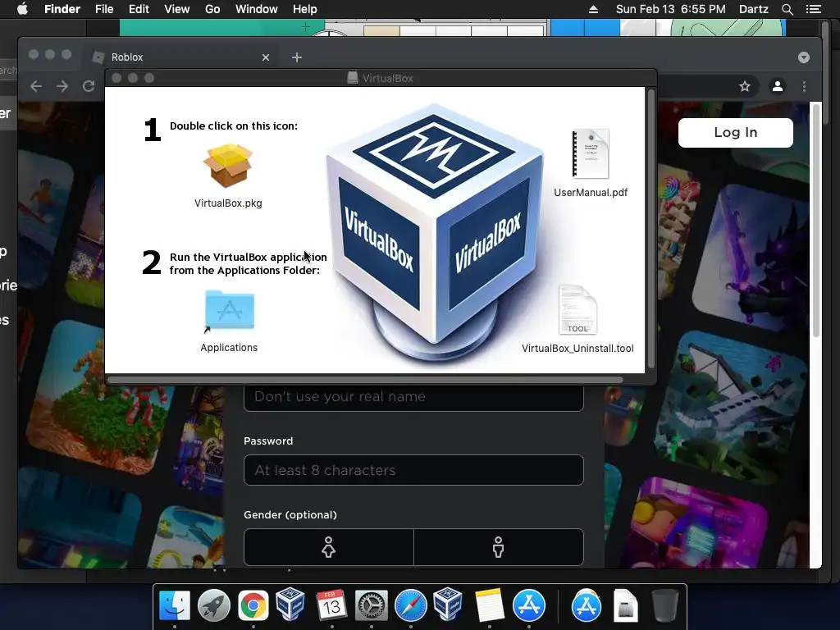Select the male gender option
The image size is (840, 630).
coord(498,547)
